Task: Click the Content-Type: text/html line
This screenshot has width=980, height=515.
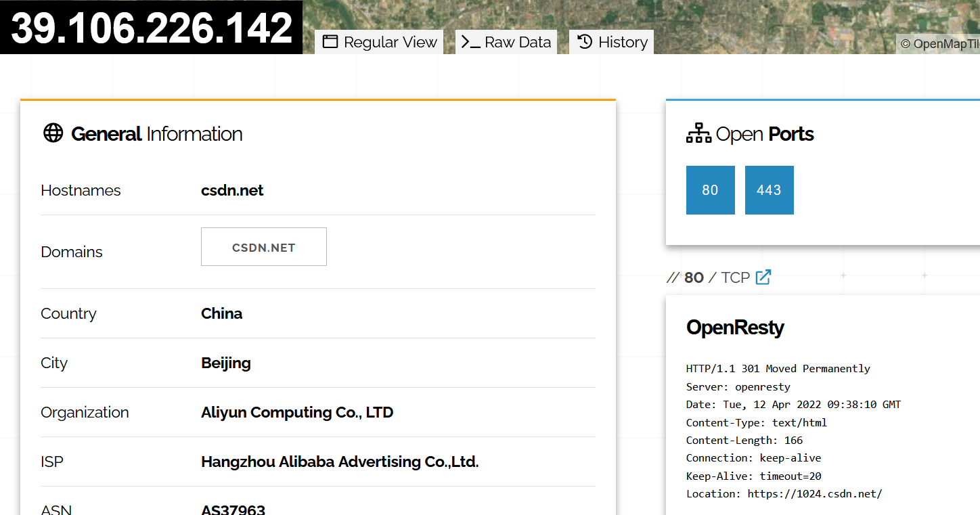Action: tap(757, 423)
